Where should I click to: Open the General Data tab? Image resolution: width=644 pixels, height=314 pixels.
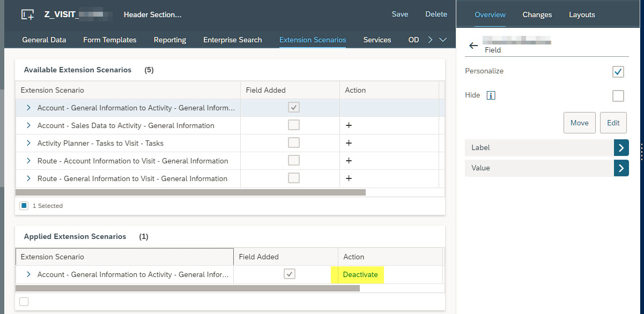click(x=44, y=40)
